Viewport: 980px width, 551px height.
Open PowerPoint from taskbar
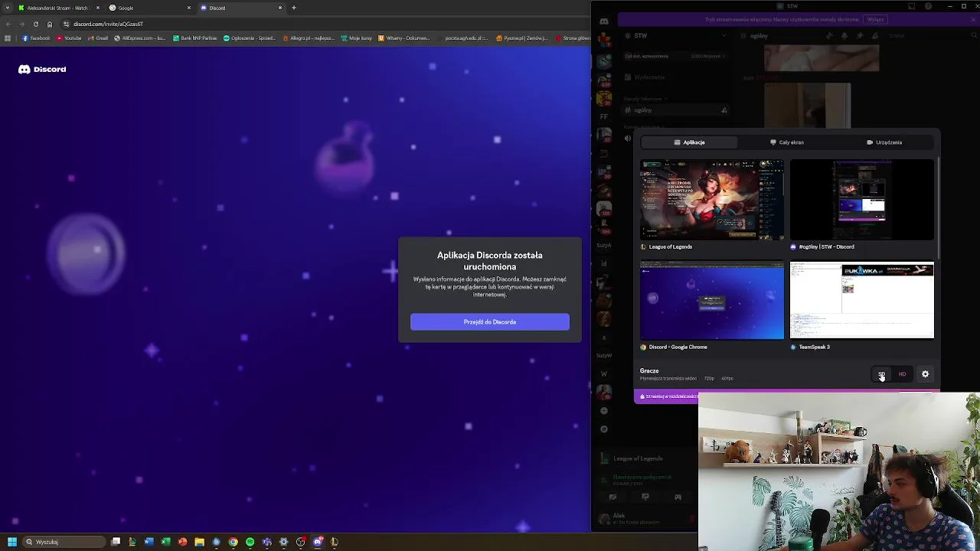tap(182, 542)
